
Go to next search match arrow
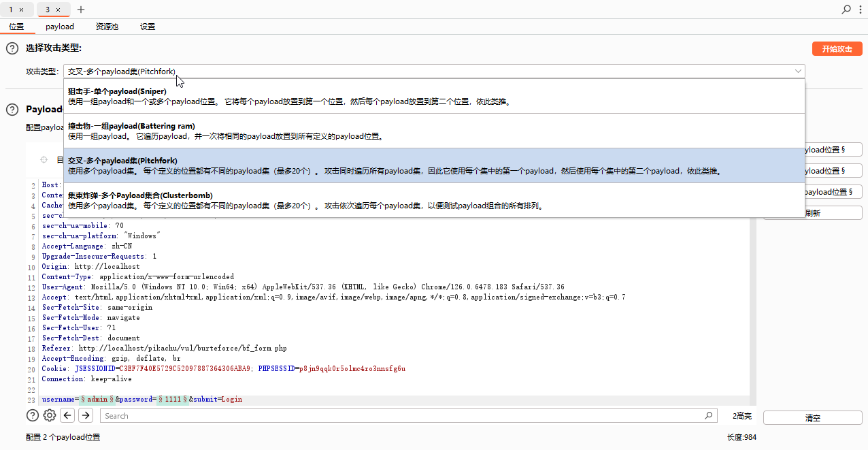[86, 415]
